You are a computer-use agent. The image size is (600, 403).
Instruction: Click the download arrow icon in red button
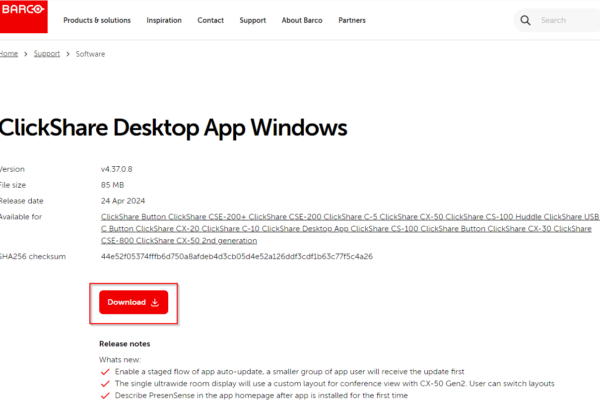[x=155, y=302]
